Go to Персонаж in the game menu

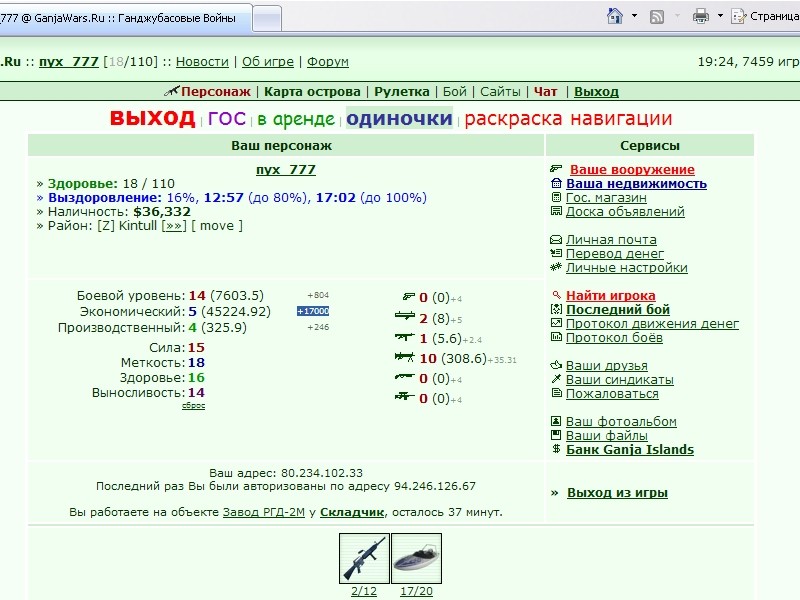(x=215, y=92)
